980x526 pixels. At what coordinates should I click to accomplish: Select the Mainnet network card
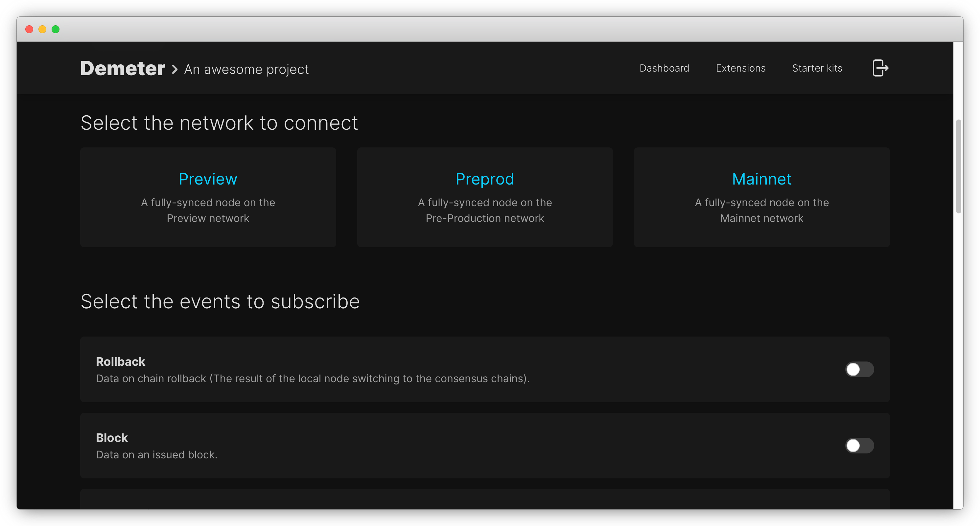click(762, 197)
